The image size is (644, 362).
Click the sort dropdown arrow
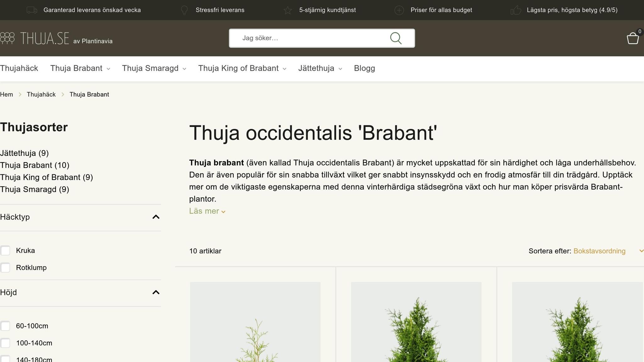641,251
